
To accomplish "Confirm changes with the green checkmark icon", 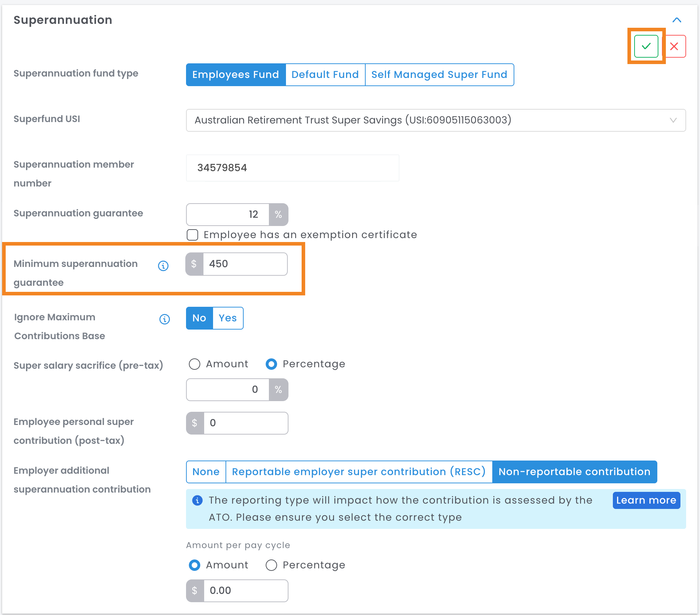I will [646, 46].
